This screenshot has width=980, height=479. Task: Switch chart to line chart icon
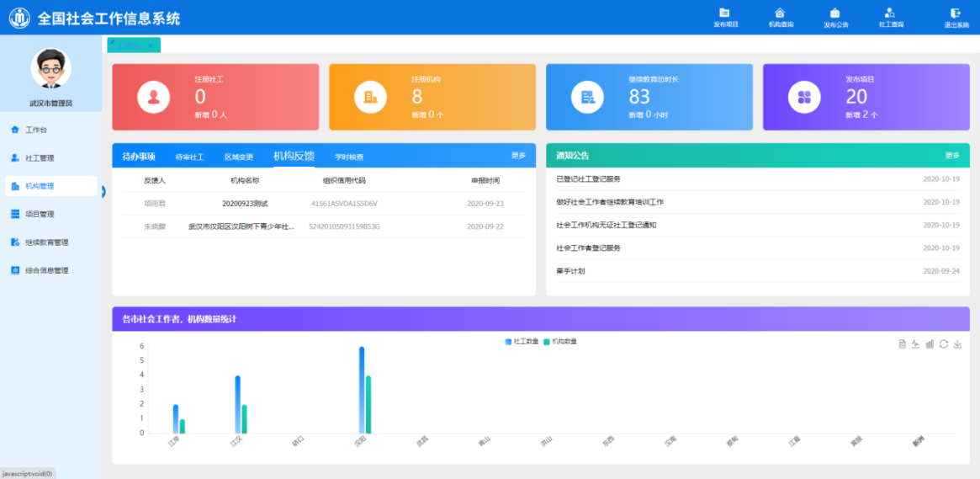915,344
